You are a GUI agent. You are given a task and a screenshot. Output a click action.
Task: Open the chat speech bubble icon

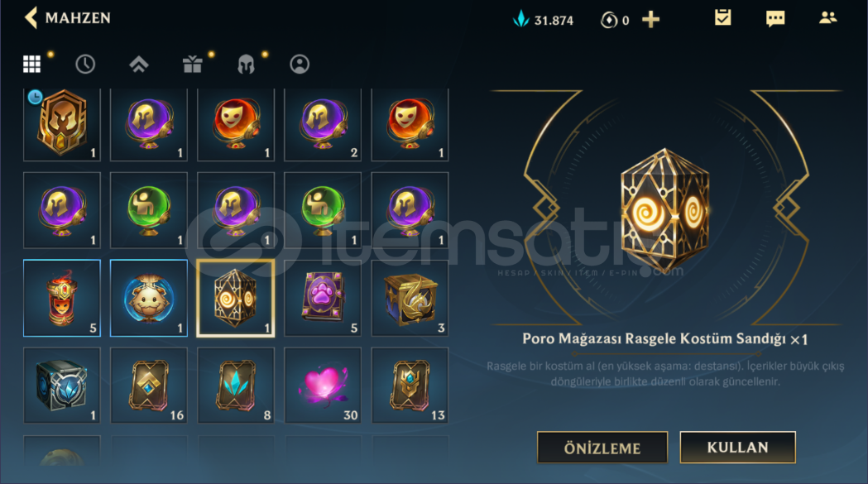[x=775, y=19]
